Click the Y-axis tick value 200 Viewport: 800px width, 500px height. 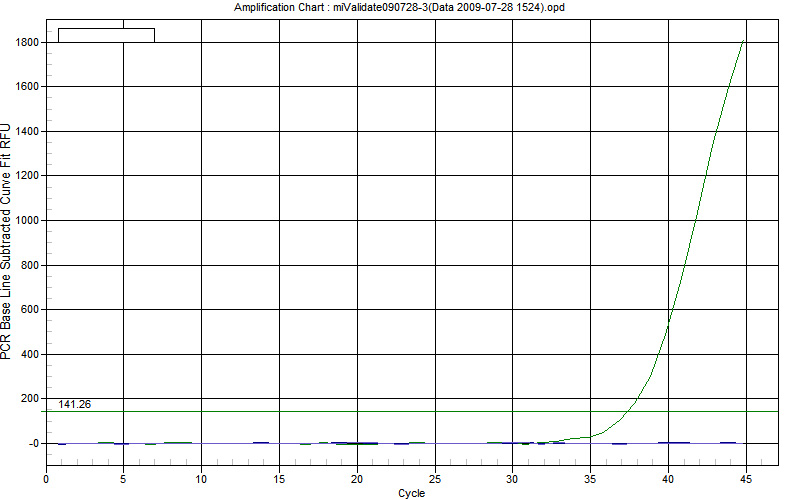(30, 398)
